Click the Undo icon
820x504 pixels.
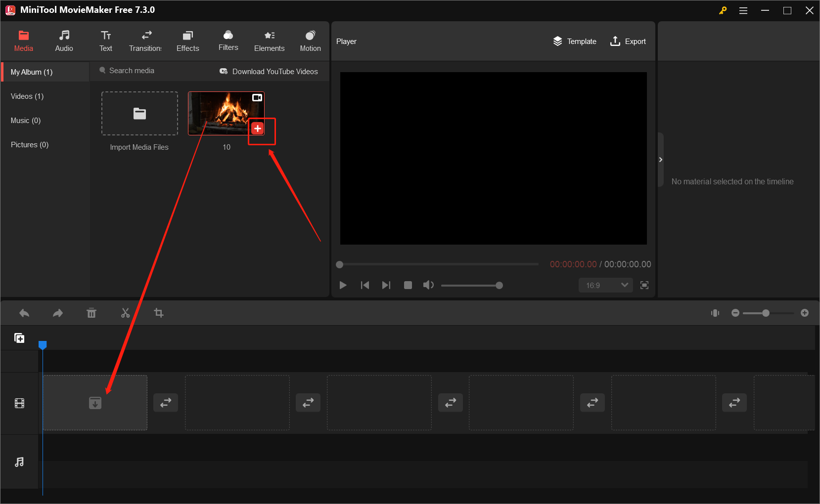click(x=24, y=313)
